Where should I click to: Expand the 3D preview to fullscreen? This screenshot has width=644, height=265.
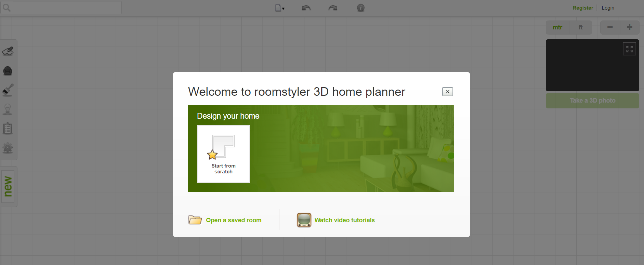(x=629, y=49)
